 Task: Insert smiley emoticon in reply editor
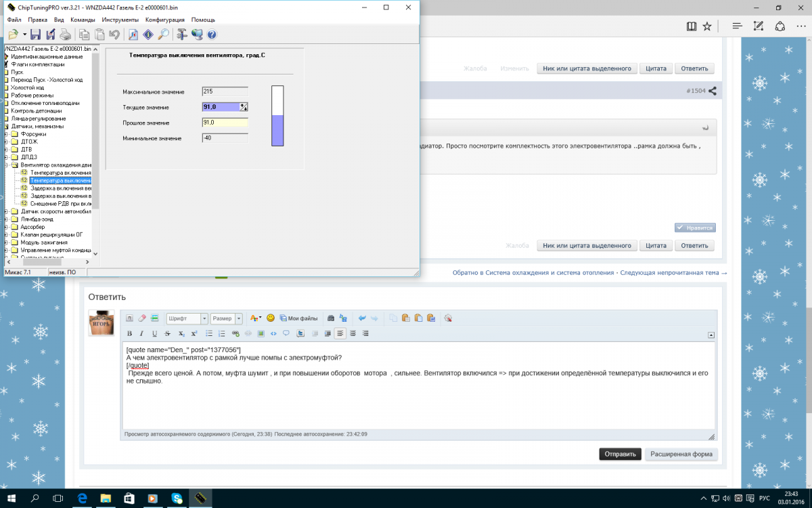pos(271,318)
